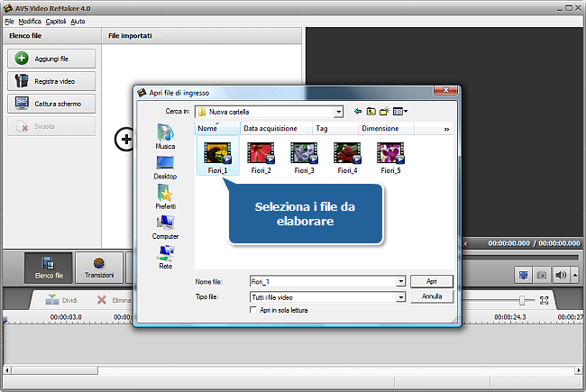
Task: Open the Capitoli menu
Action: (x=56, y=22)
